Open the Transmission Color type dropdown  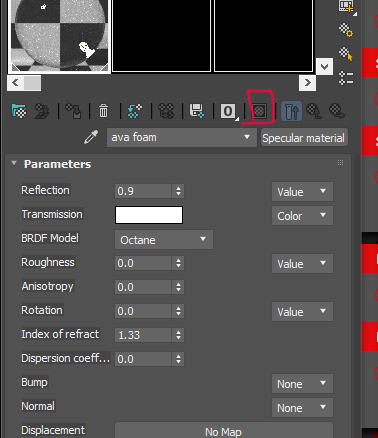(x=302, y=216)
